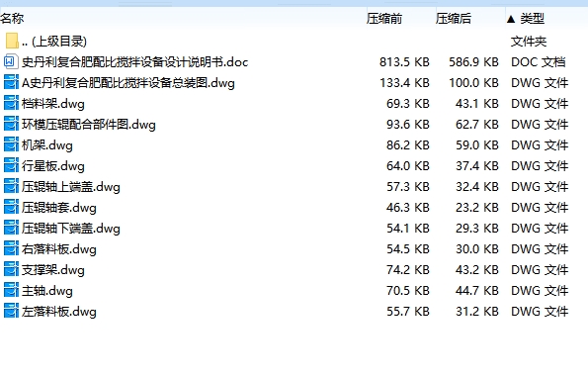
Task: Click the 文件夹 type cell
Action: [529, 42]
